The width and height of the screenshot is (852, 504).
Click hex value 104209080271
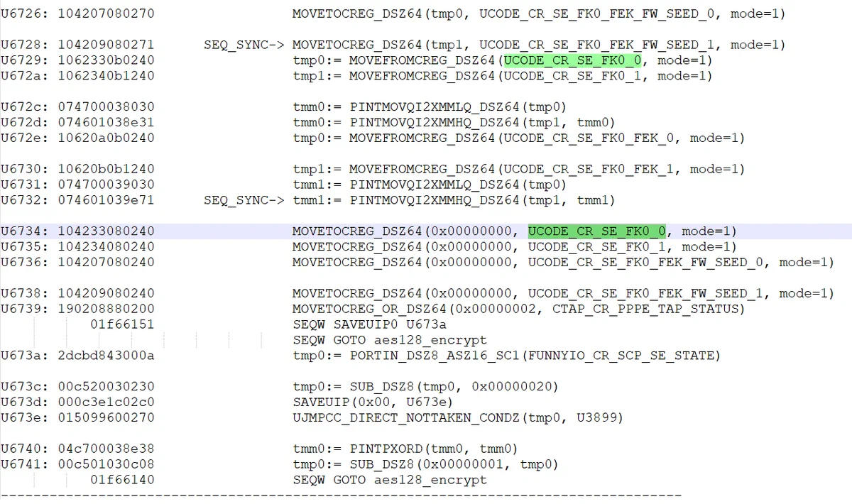click(106, 45)
